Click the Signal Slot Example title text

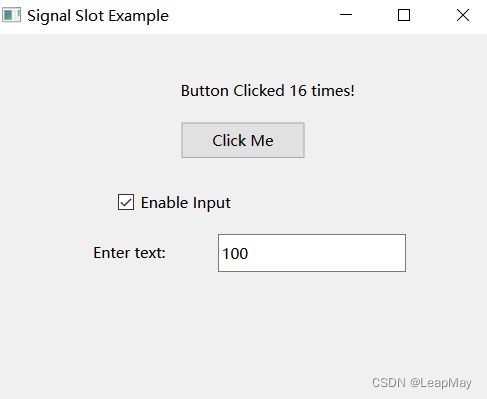[x=98, y=16]
